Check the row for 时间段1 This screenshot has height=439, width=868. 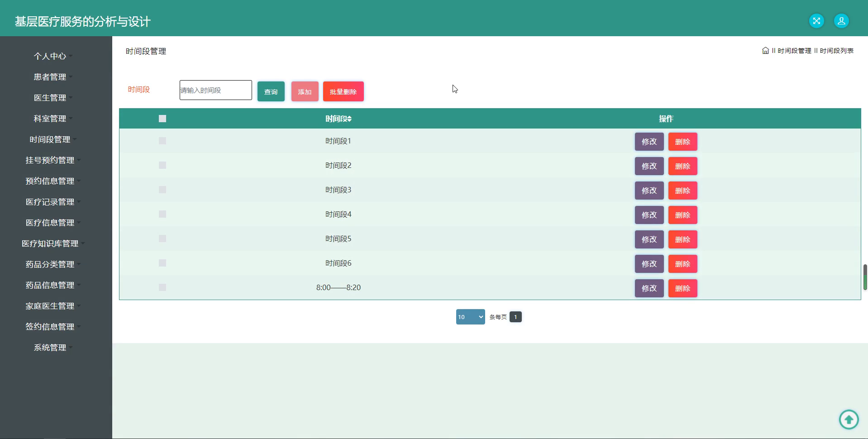click(x=162, y=141)
